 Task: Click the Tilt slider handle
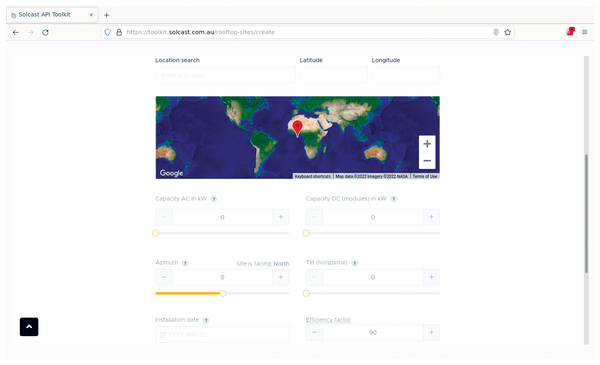click(306, 293)
